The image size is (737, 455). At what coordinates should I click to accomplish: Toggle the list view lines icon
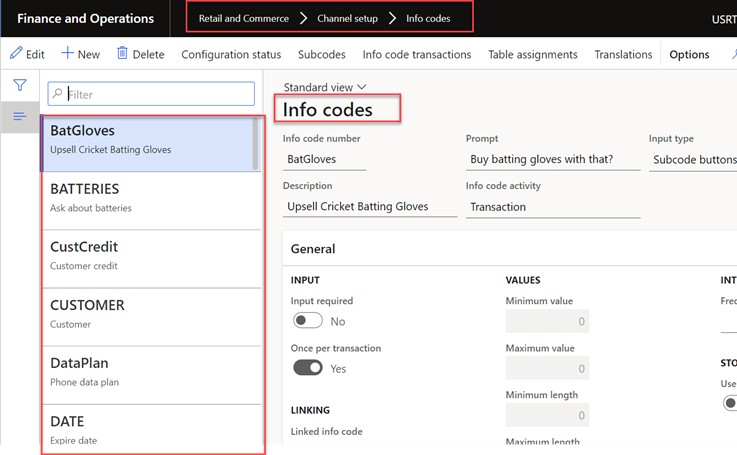[x=20, y=116]
